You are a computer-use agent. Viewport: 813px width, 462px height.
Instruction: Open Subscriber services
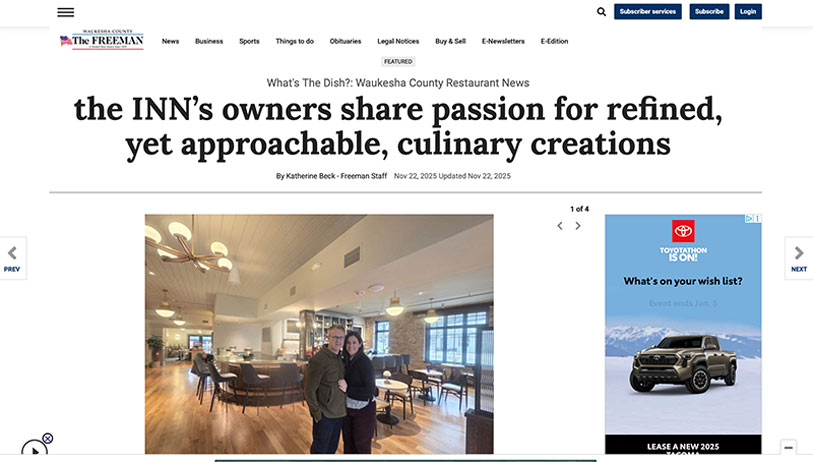click(x=648, y=11)
